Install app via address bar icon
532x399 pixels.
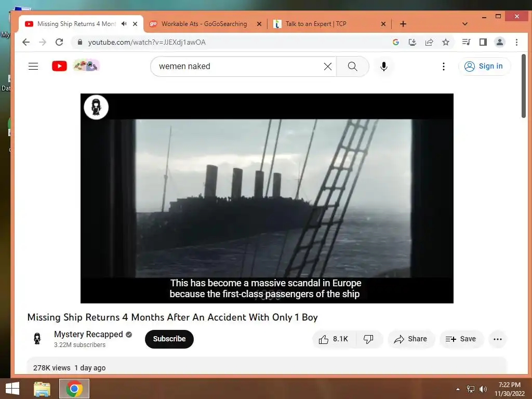412,42
